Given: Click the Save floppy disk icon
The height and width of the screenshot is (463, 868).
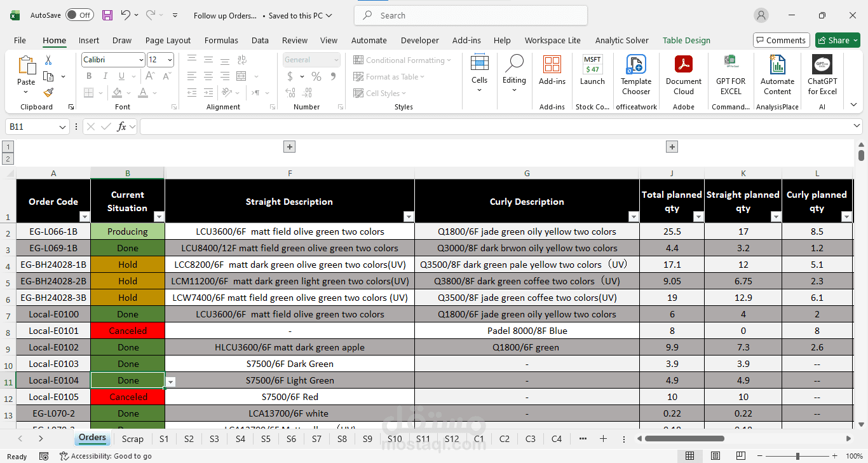Looking at the screenshot, I should pos(107,15).
